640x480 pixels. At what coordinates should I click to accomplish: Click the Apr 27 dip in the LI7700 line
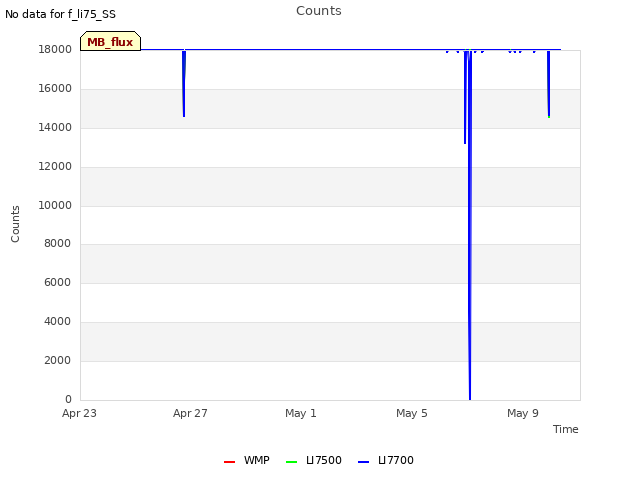[184, 84]
